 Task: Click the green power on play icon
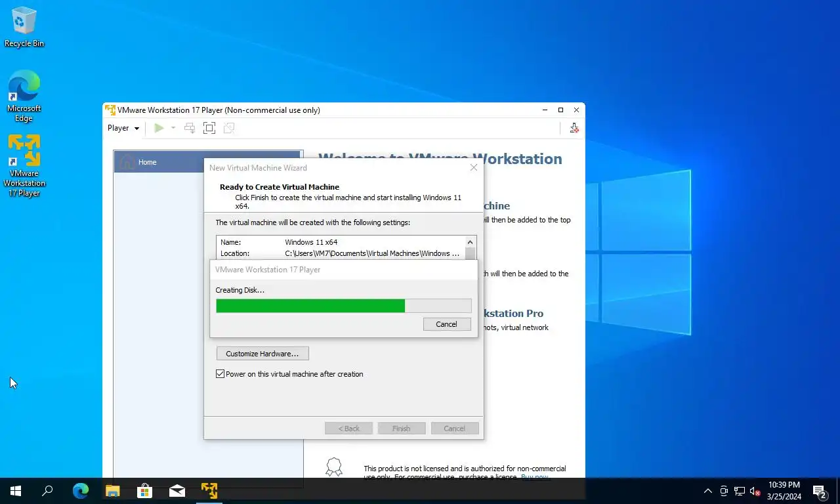click(x=159, y=128)
